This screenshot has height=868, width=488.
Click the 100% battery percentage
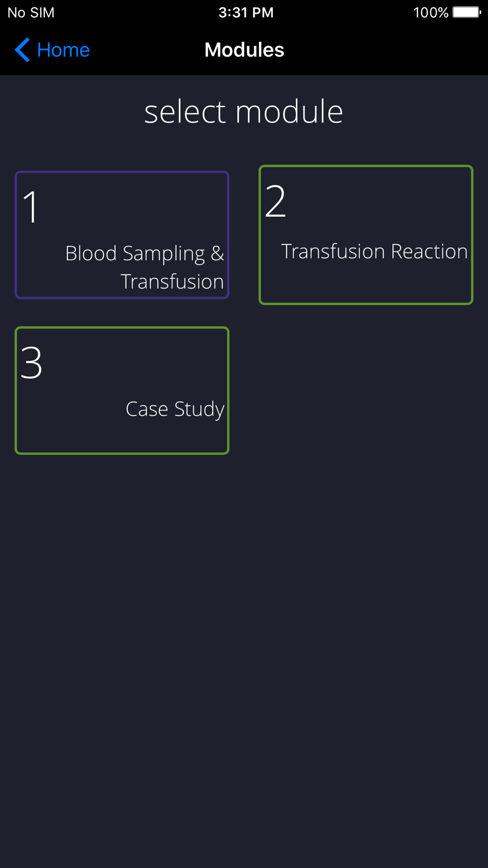click(430, 12)
